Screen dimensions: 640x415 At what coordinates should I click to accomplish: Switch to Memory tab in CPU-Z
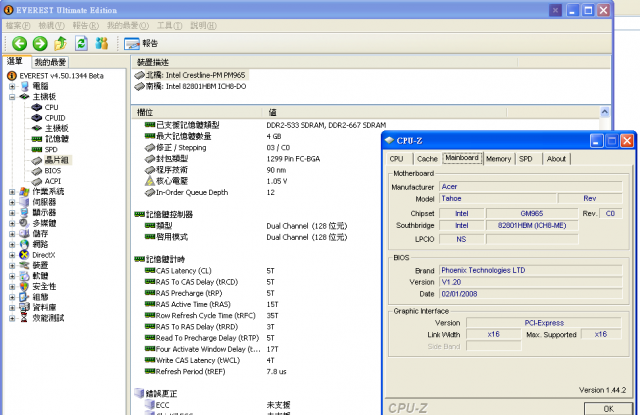point(498,159)
